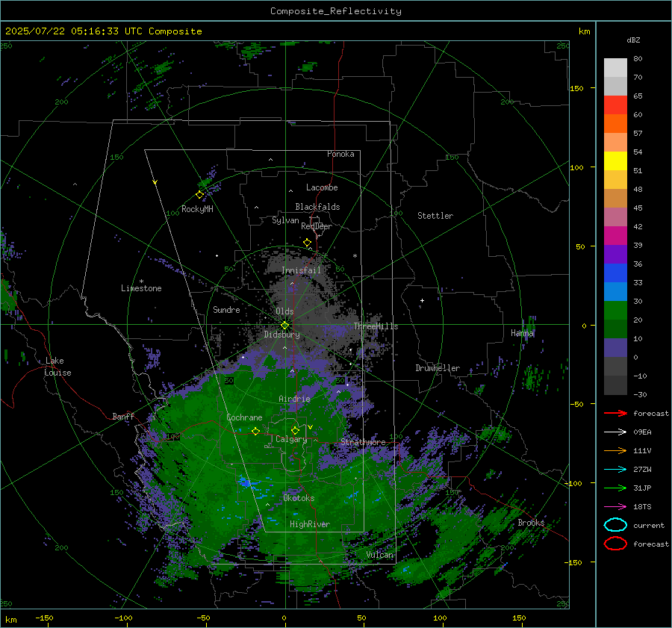The image size is (672, 628).
Task: Click the magenta 18TS arrow icon
Action: pyautogui.click(x=615, y=507)
